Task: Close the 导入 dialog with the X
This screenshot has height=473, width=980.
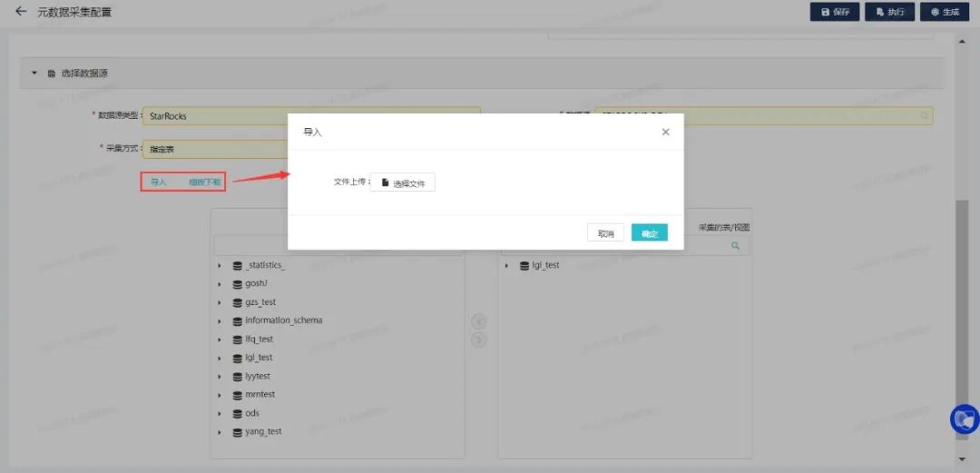Action: point(665,132)
